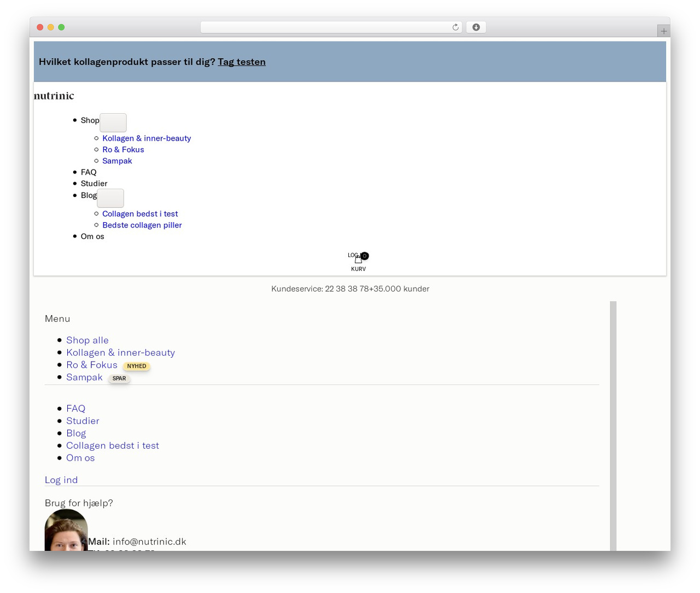
Task: Select Collagen bedst i test in Menu panel
Action: [113, 445]
